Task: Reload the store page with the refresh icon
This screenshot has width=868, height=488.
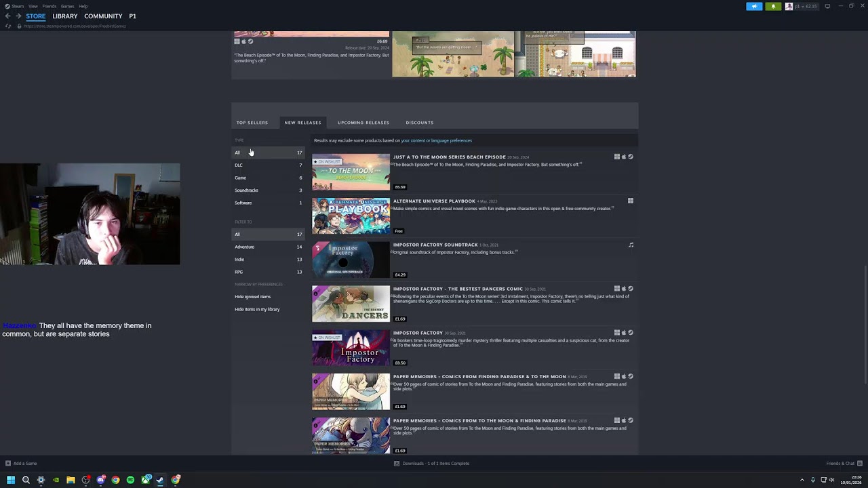Action: click(x=8, y=26)
